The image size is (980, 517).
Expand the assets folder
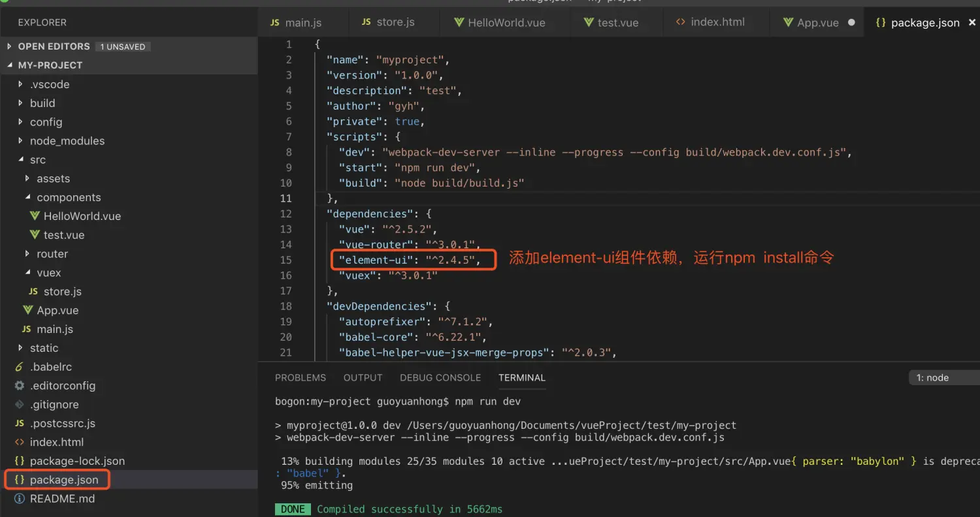[27, 178]
